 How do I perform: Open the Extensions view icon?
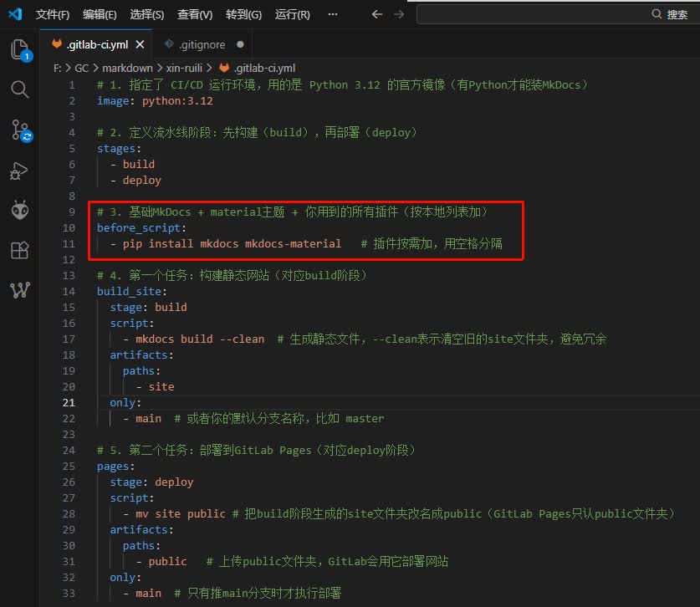pyautogui.click(x=19, y=250)
